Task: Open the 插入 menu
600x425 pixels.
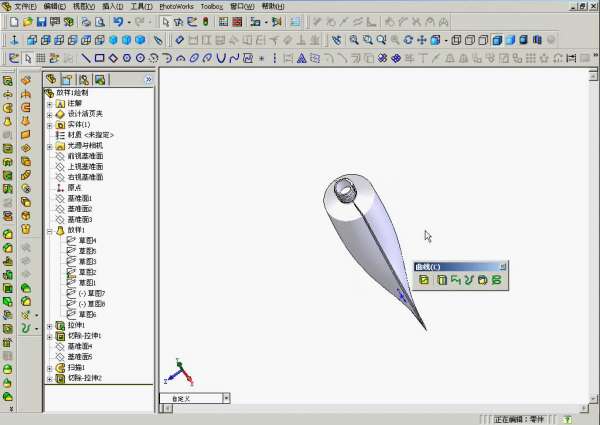Action: pyautogui.click(x=113, y=6)
